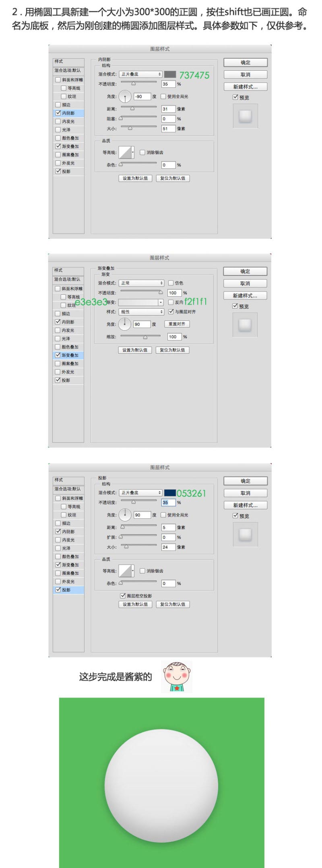Viewport: 322px width, 868px height.
Task: Open contour picker thumbnail in 投影 settings
Action: point(125,571)
